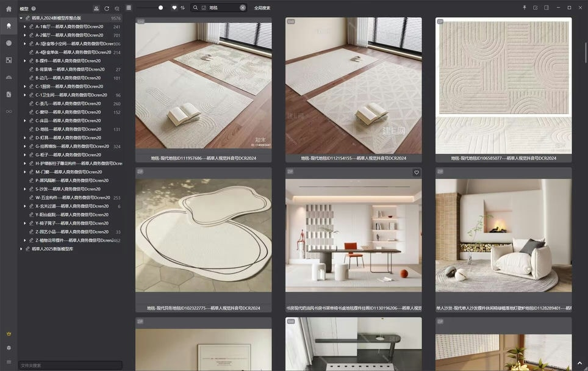Click the 全局搜索 global search button
This screenshot has width=588, height=371.
(x=262, y=8)
